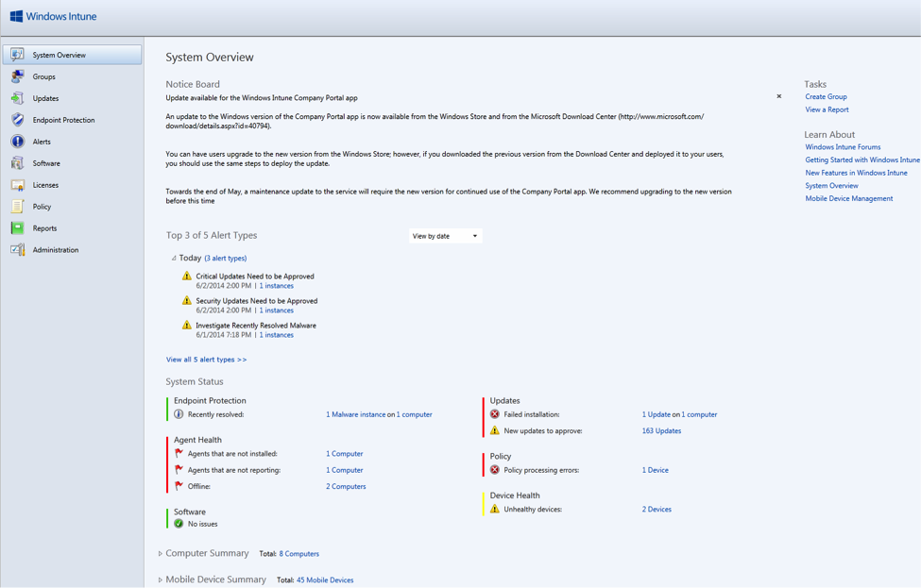This screenshot has height=588, width=921.
Task: Click warning icon beside New updates to approve
Action: [x=495, y=430]
